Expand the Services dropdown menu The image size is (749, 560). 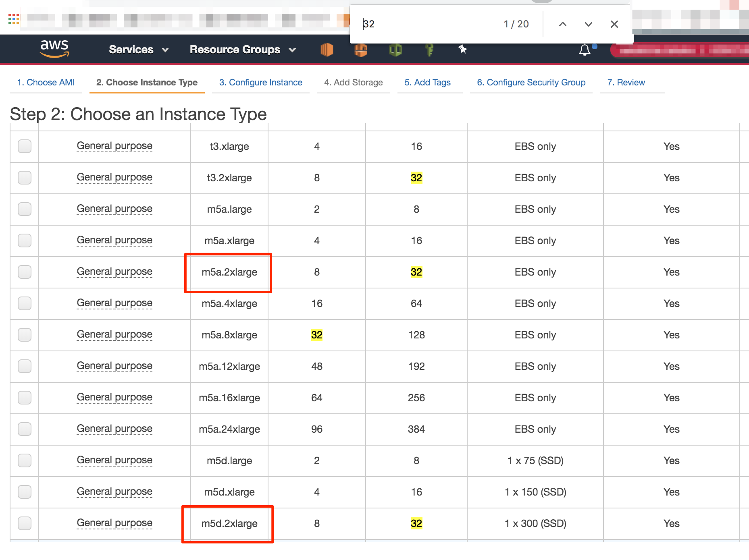pos(139,50)
